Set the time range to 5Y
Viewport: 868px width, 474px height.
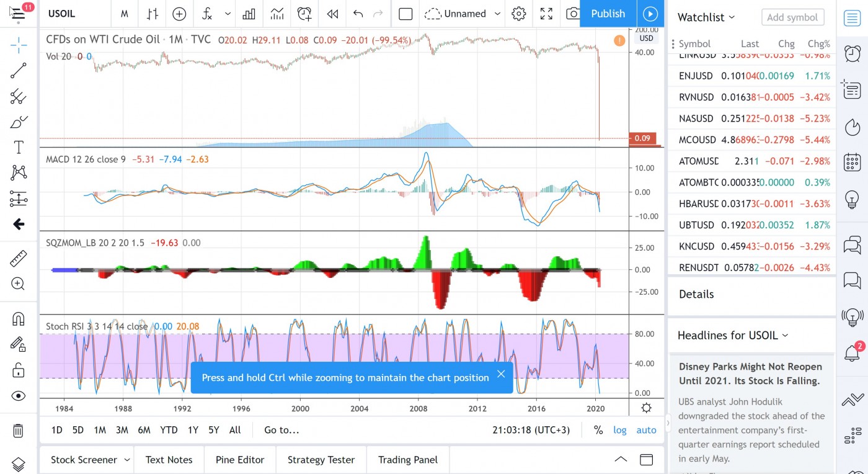(x=213, y=430)
